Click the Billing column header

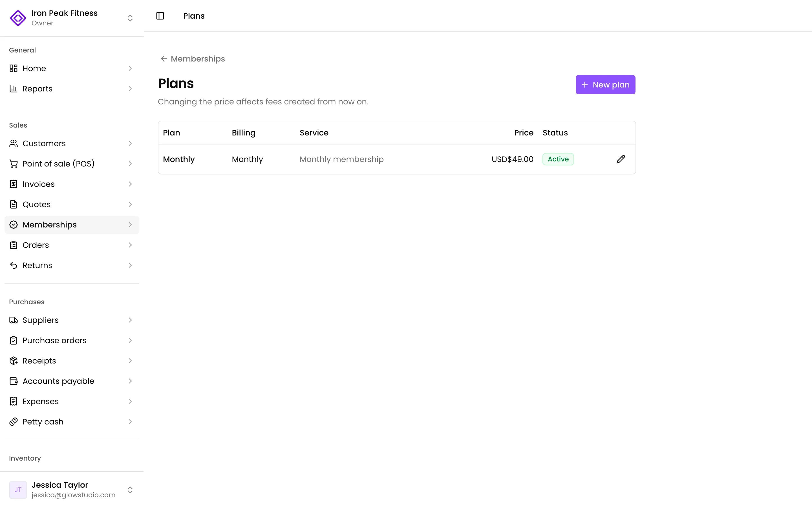(244, 133)
